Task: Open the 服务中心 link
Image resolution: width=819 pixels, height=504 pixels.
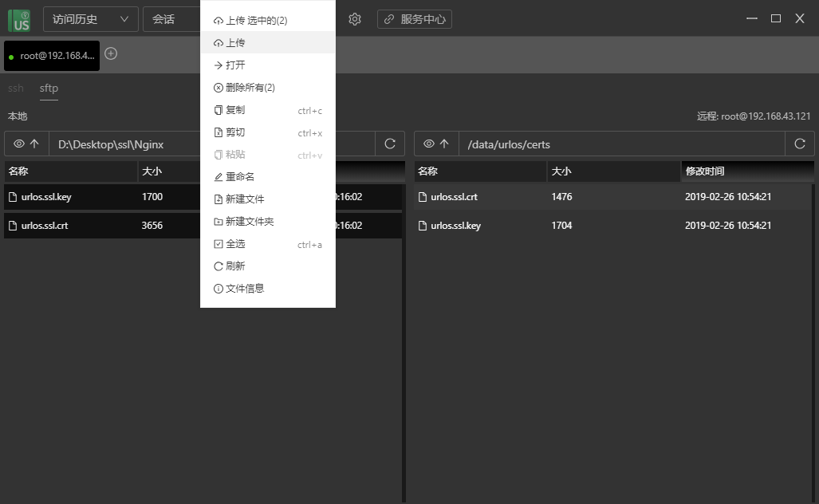Action: 415,19
